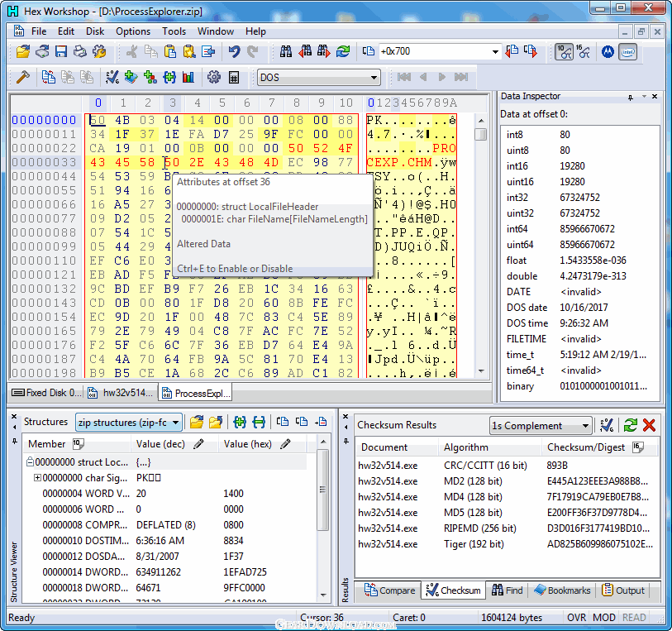Switch to the hw32v514 document tab

point(121,393)
